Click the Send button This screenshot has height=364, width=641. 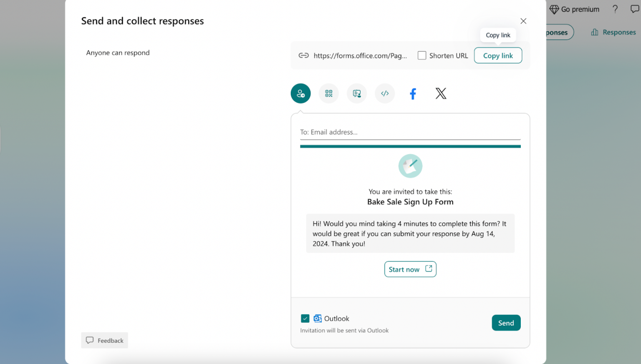pyautogui.click(x=506, y=323)
